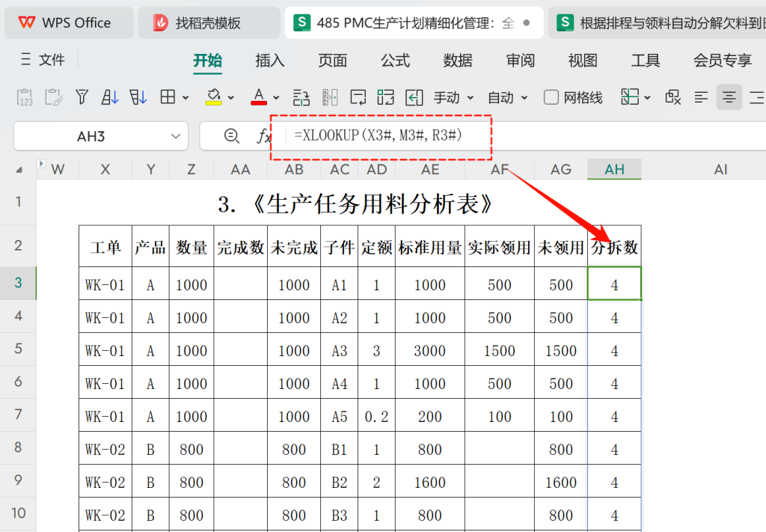The image size is (766, 532).
Task: Switch to the 视图 ribbon tab
Action: [x=583, y=61]
